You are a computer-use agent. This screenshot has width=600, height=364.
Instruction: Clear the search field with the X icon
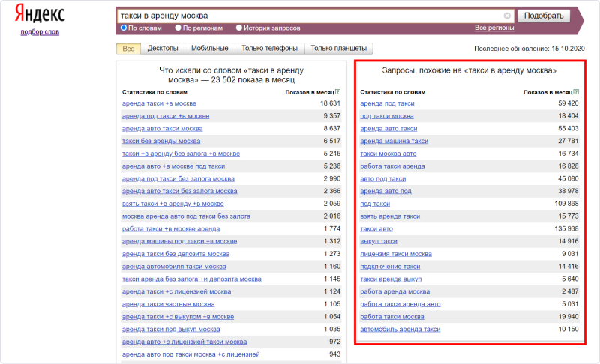507,16
